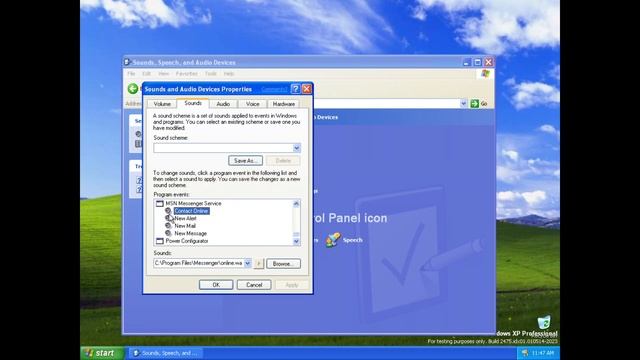The height and width of the screenshot is (360, 640).
Task: Click the MSN Messenger Service window icon
Action: tap(160, 203)
